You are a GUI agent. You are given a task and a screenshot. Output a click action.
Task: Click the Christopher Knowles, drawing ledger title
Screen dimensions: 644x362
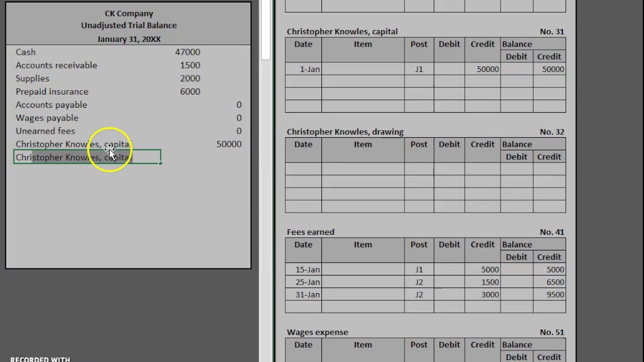345,132
